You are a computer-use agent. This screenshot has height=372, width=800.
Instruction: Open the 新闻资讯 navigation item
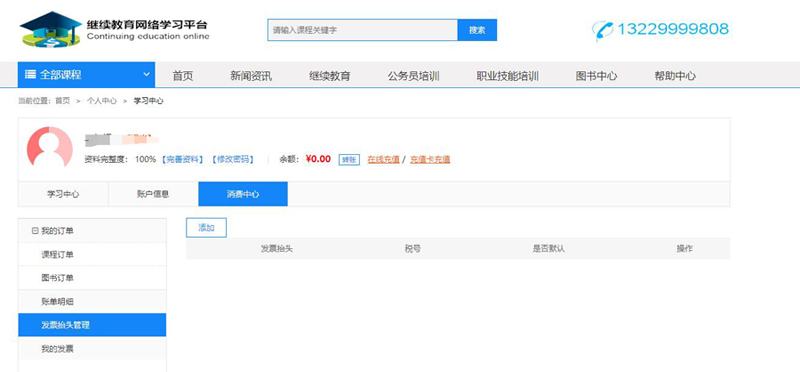(x=251, y=76)
